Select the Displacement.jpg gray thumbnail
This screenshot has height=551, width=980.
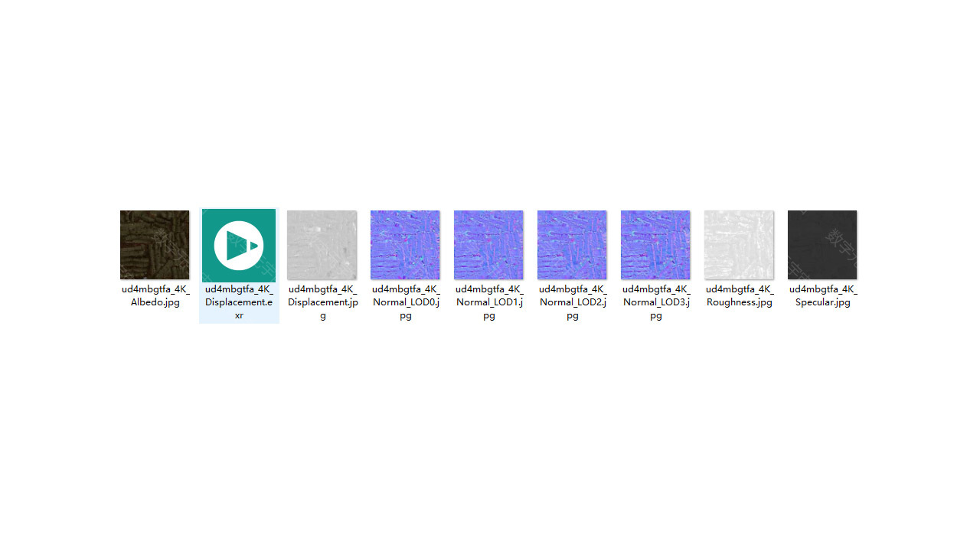coord(322,245)
